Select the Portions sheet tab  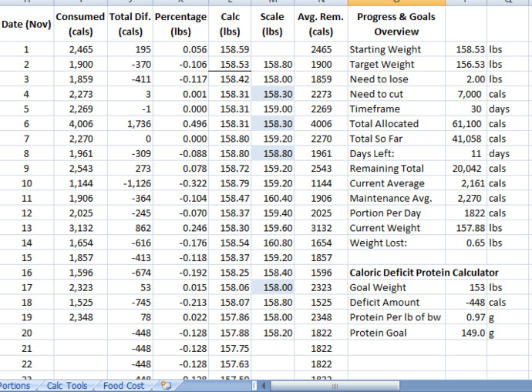point(15,386)
